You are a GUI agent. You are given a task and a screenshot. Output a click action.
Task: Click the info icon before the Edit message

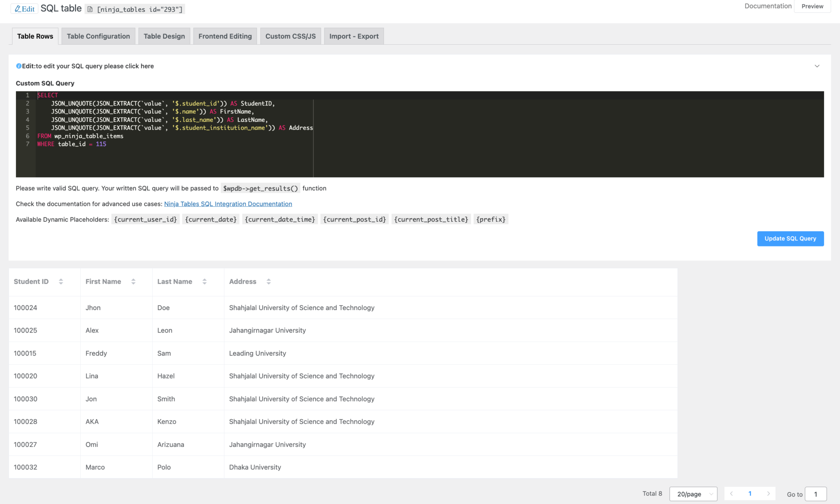click(19, 66)
